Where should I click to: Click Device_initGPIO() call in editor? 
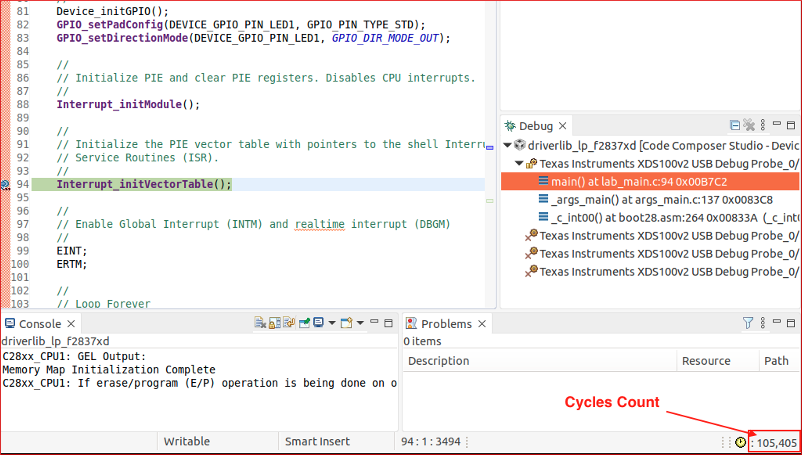[113, 11]
